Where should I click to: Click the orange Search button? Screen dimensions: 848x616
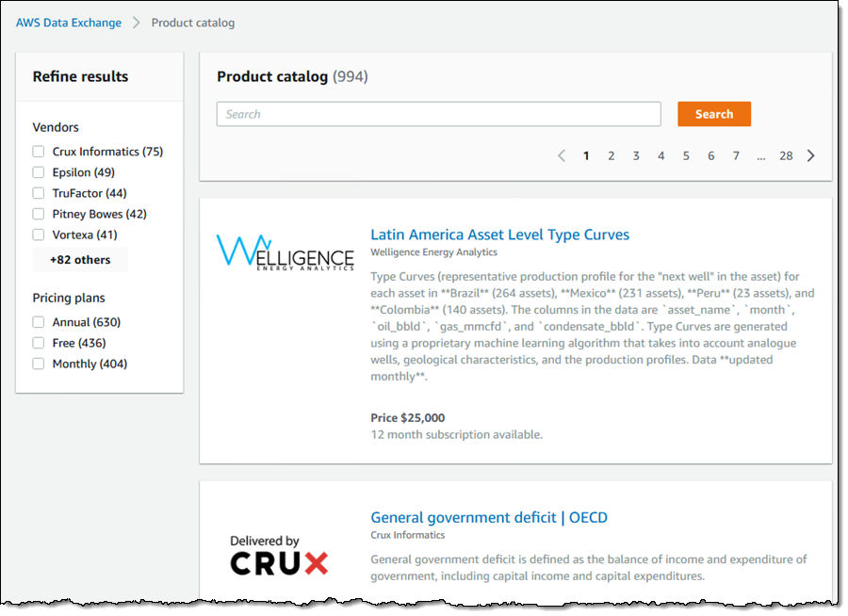(x=714, y=114)
